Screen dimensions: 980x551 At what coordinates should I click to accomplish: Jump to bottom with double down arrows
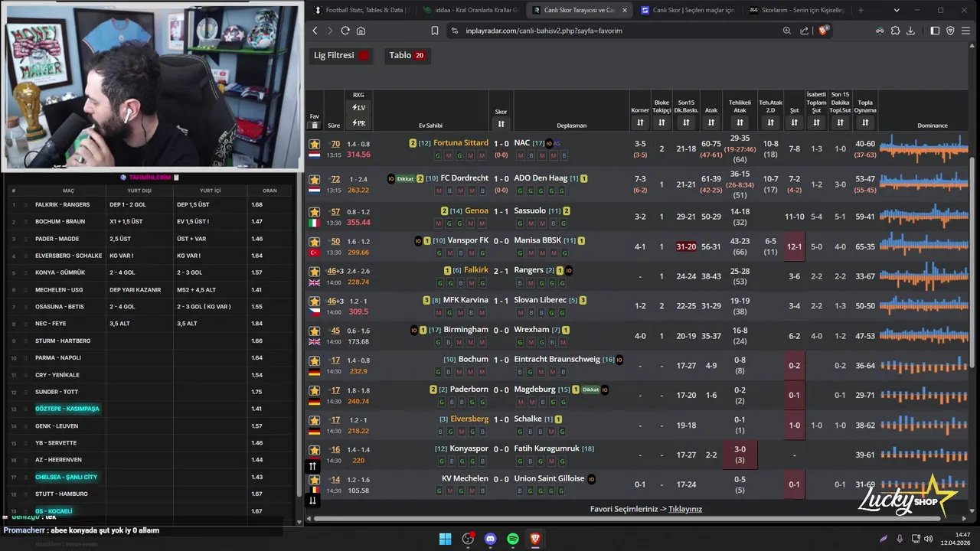312,500
